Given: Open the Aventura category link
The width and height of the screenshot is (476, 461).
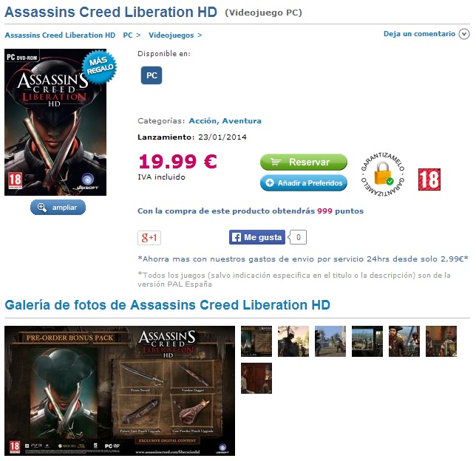Looking at the screenshot, I should tap(242, 120).
